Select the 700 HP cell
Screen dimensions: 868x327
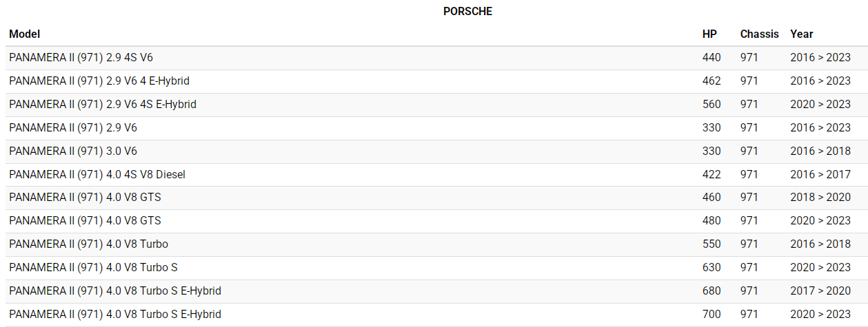tap(711, 315)
